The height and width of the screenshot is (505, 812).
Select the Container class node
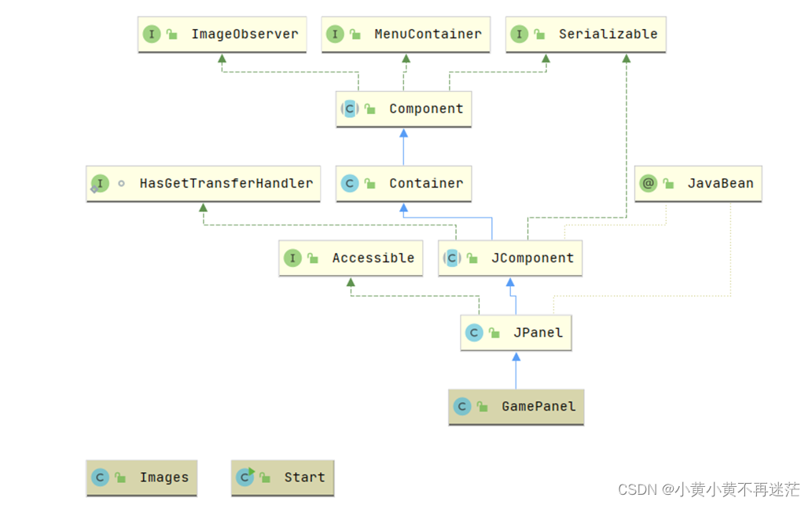[403, 183]
